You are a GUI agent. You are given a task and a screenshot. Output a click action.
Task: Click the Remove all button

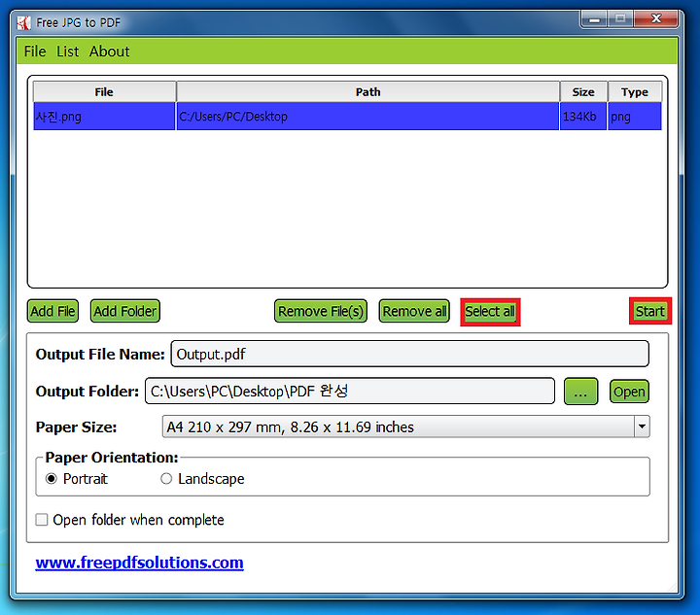click(x=414, y=311)
